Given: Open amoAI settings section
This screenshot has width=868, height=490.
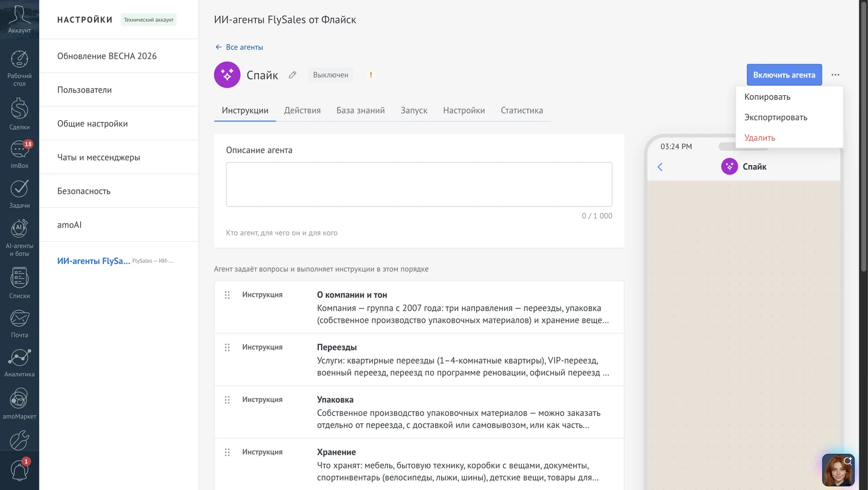Looking at the screenshot, I should pos(119,225).
